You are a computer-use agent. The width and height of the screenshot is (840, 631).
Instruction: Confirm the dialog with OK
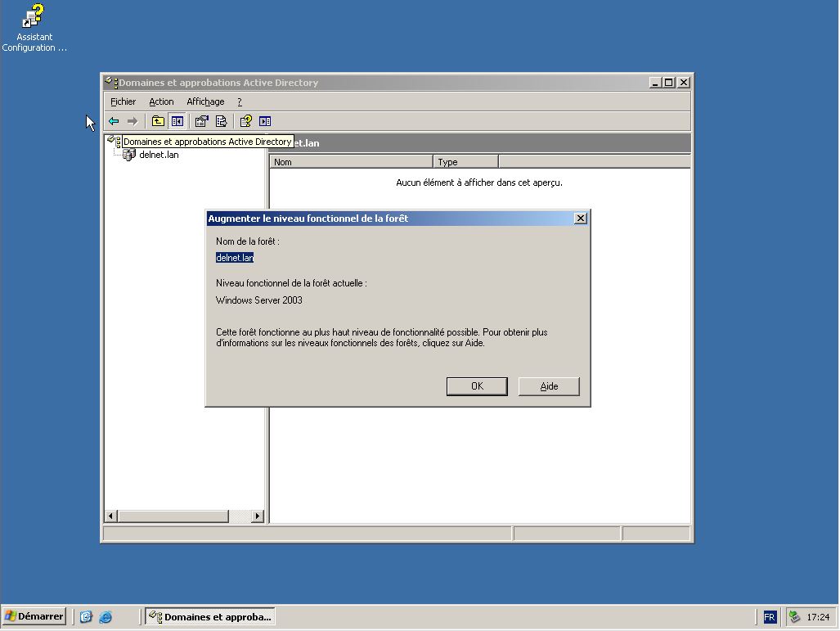pyautogui.click(x=477, y=386)
